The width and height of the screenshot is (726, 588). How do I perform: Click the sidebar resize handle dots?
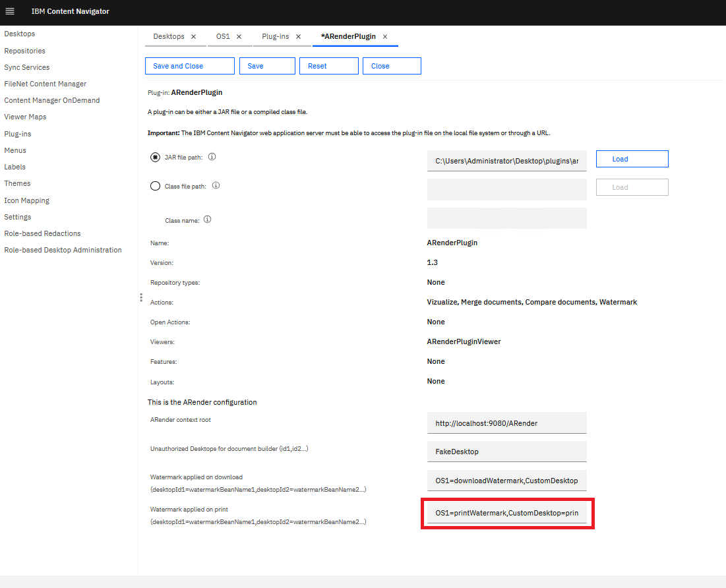[x=141, y=297]
